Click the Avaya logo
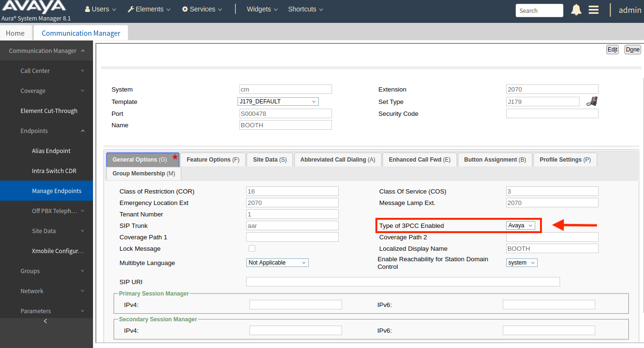 pyautogui.click(x=33, y=7)
